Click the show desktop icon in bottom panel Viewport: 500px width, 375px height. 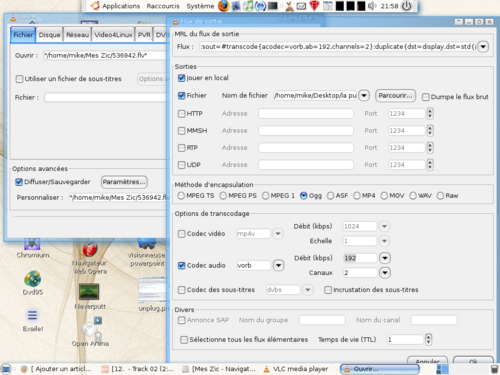6,369
